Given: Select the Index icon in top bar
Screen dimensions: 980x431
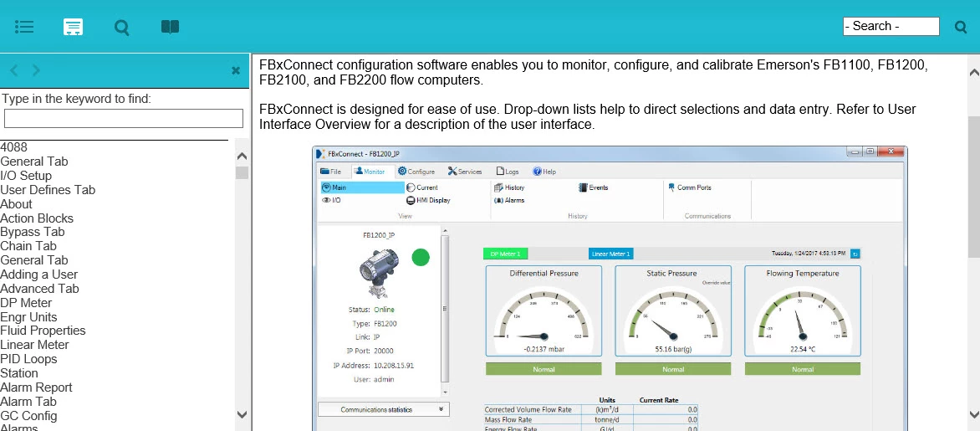Looking at the screenshot, I should (73, 27).
